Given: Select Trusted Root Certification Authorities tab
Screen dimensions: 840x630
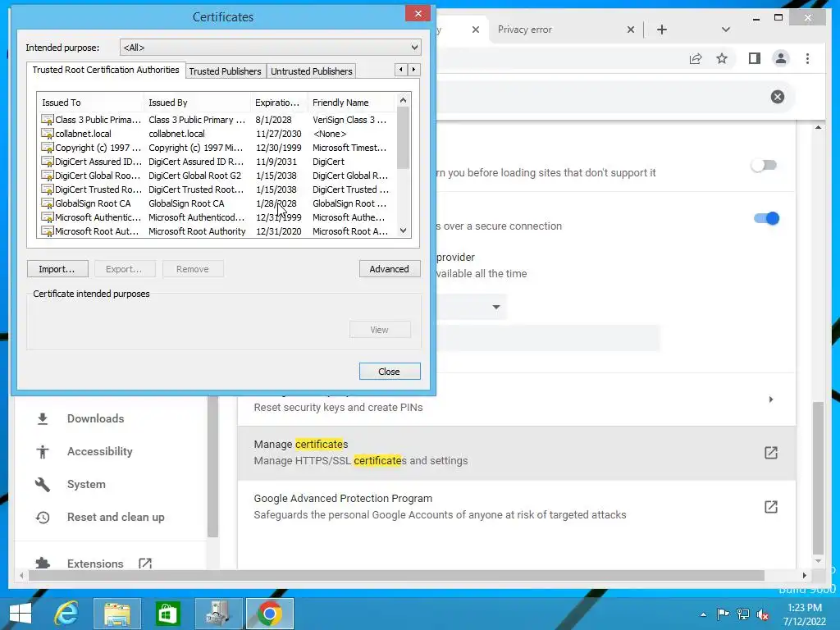Looking at the screenshot, I should (106, 70).
